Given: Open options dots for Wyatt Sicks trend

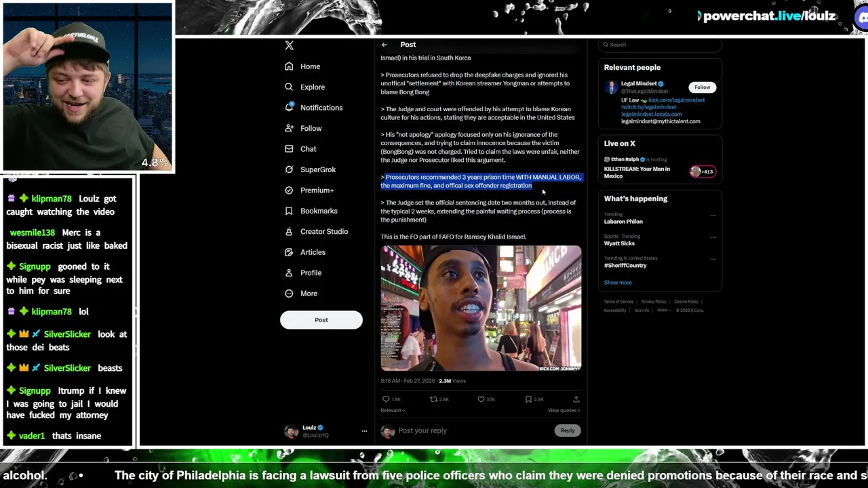Looking at the screenshot, I should [x=713, y=237].
